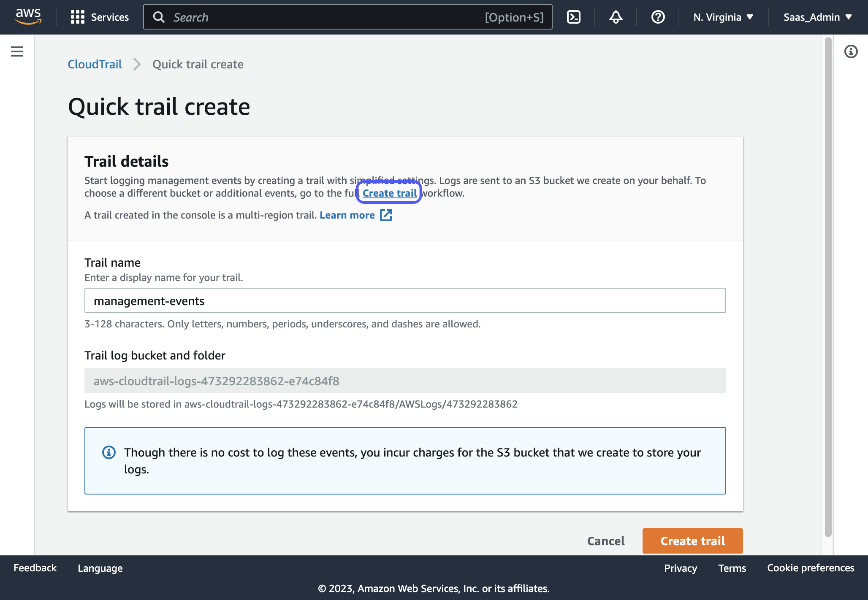The width and height of the screenshot is (868, 600).
Task: Open AWS top-level Services menu
Action: point(98,16)
